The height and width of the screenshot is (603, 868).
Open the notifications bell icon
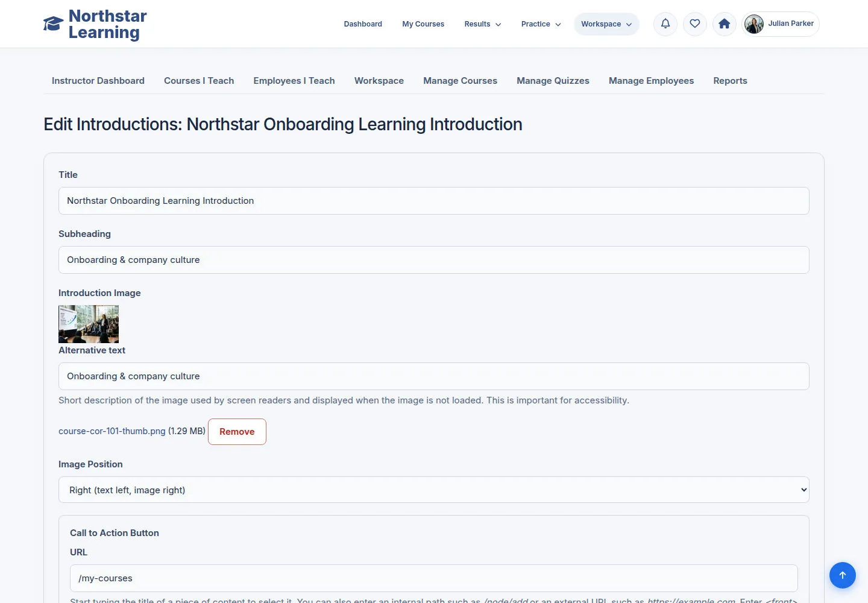[x=665, y=24]
